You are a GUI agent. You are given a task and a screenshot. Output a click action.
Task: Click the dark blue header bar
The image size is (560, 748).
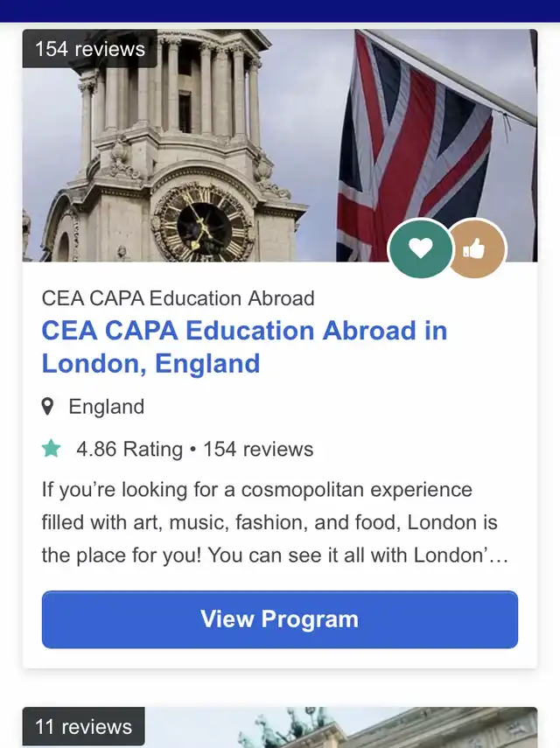(x=280, y=10)
